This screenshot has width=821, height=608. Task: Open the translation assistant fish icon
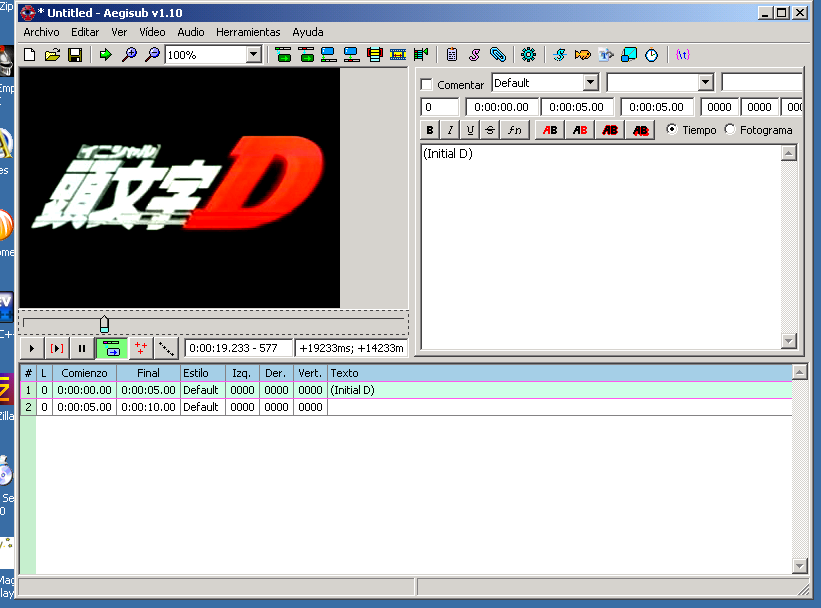583,54
